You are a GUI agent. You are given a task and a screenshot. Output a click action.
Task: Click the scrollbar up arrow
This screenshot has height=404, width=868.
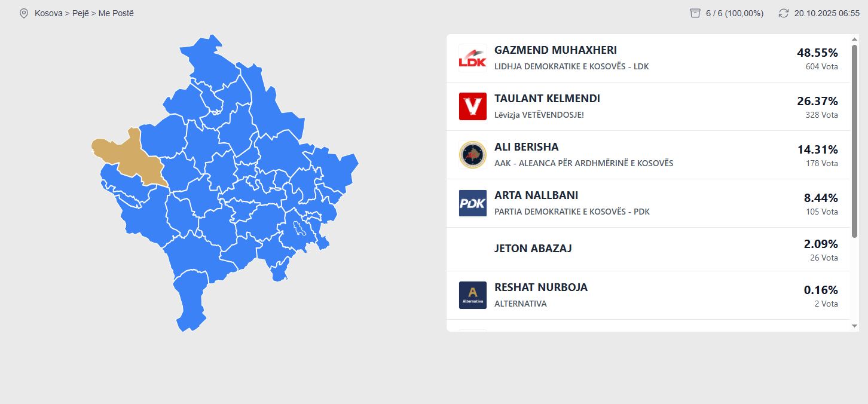coord(854,39)
